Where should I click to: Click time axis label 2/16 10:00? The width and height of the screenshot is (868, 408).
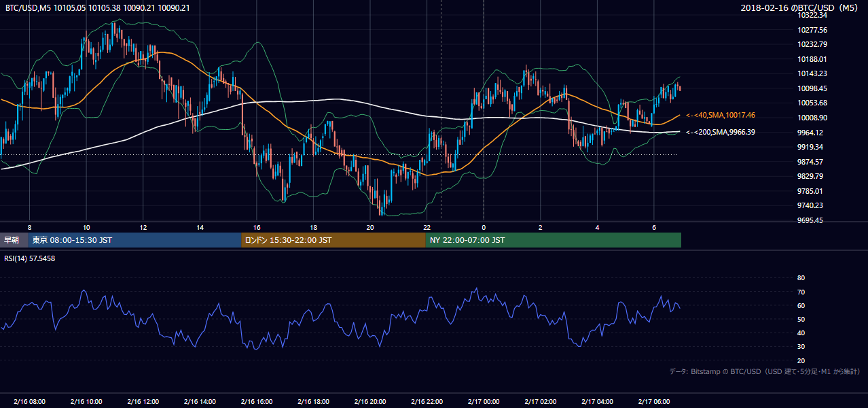click(x=86, y=402)
